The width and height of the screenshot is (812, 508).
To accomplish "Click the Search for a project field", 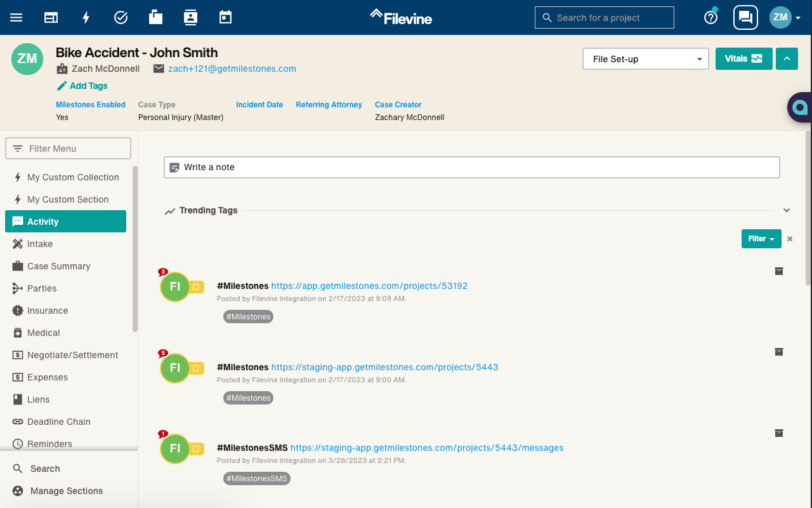I will 604,18.
